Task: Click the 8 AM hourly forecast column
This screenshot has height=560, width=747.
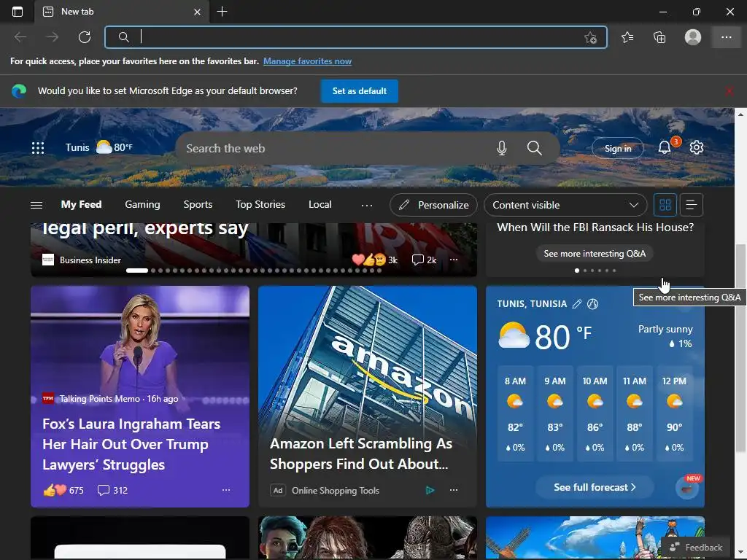Action: pyautogui.click(x=515, y=413)
